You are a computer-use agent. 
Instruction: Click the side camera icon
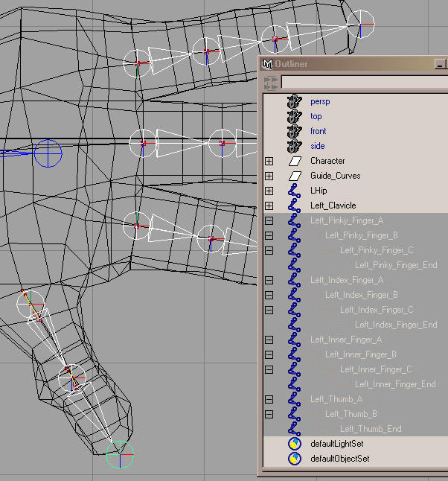295,146
